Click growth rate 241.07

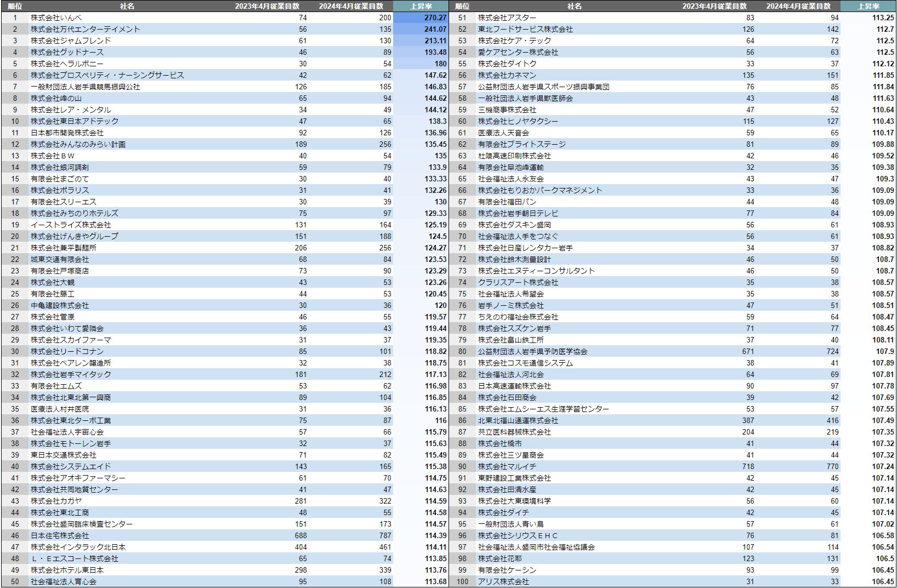point(435,29)
